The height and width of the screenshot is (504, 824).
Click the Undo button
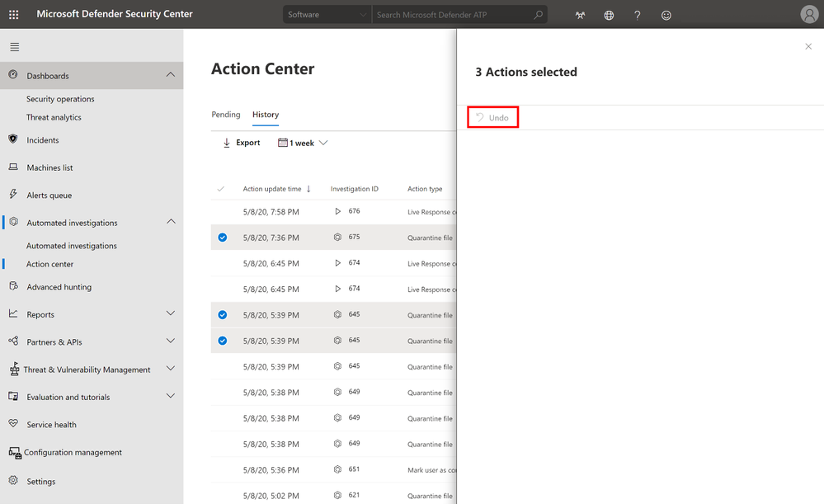(493, 117)
